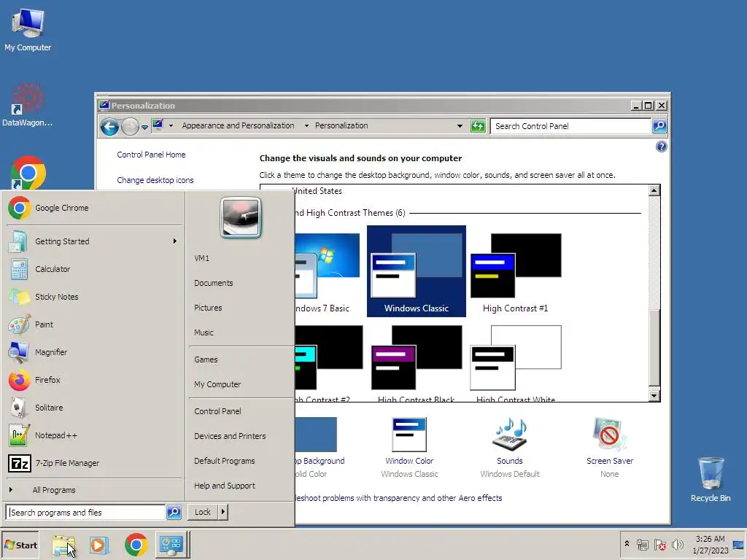
Task: Open the recent pages dropdown arrow
Action: (145, 127)
